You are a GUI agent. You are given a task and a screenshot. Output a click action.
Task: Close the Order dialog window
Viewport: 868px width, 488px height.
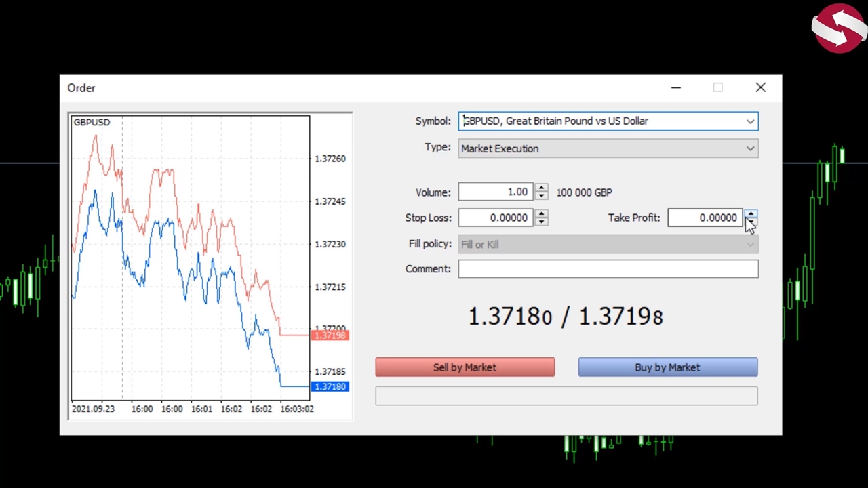click(x=760, y=87)
